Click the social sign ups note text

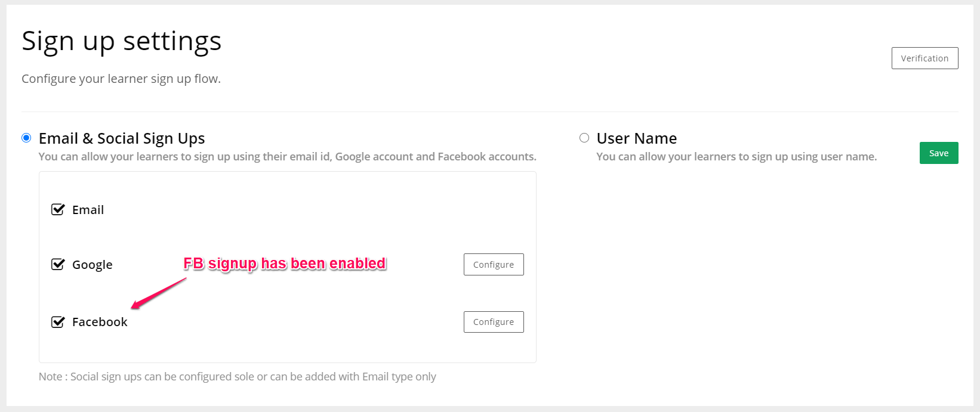click(x=238, y=377)
